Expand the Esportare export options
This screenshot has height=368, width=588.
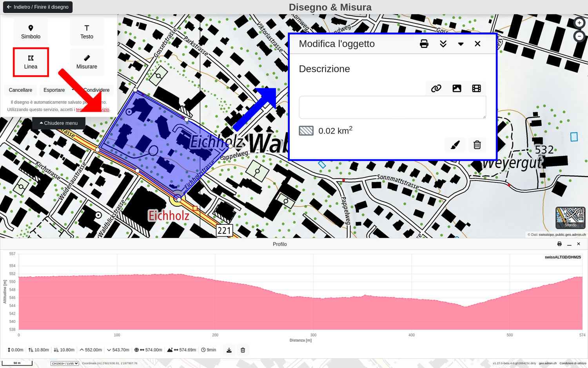[x=58, y=90]
